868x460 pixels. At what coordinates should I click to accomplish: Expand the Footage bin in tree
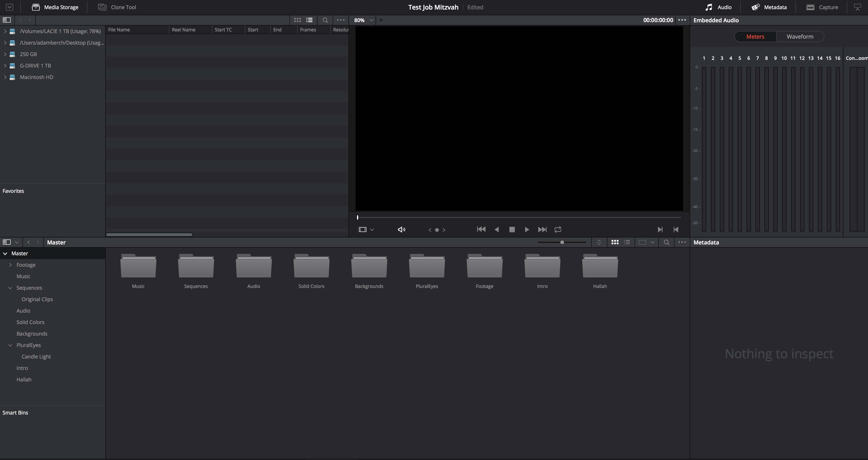tap(10, 265)
